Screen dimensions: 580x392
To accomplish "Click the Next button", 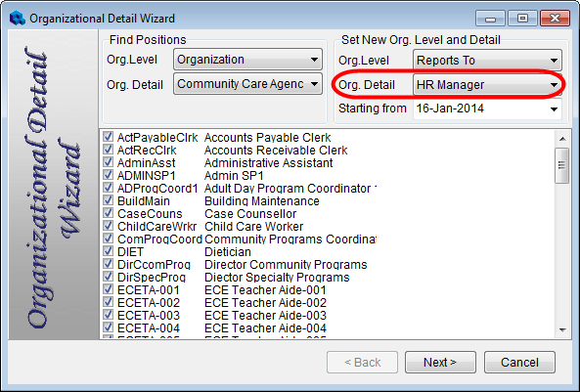I will click(x=440, y=362).
